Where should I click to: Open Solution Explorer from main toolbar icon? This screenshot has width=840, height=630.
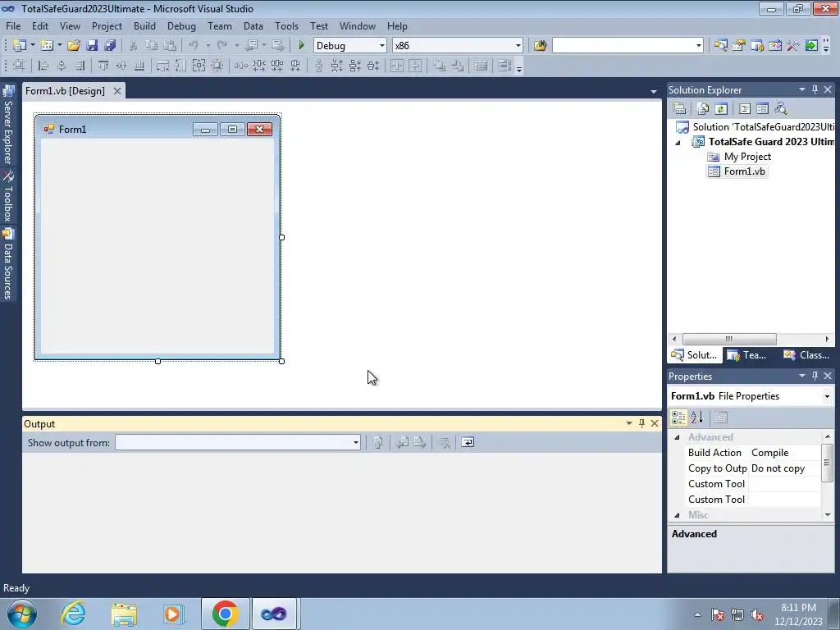click(x=720, y=46)
